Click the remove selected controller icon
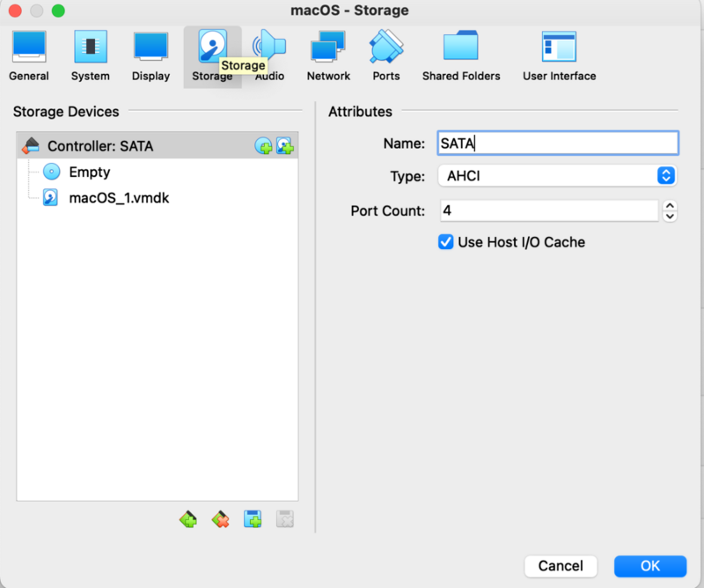 click(221, 519)
